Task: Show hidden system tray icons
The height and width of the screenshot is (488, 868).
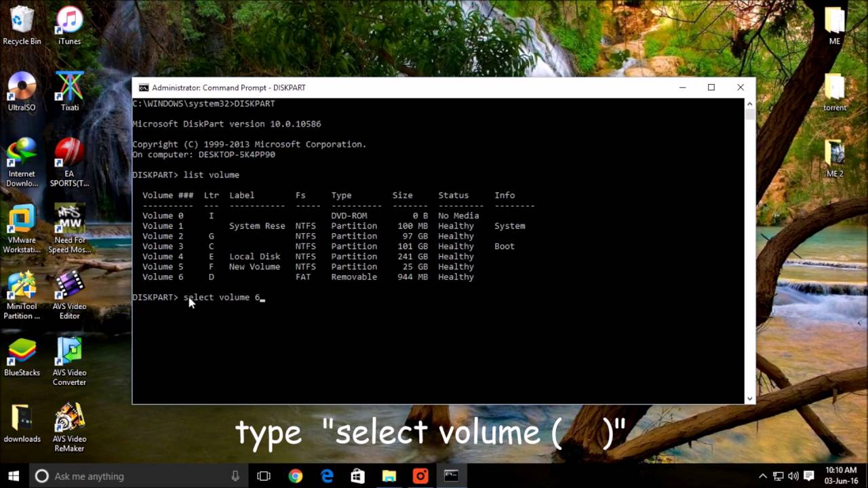Action: 763,476
